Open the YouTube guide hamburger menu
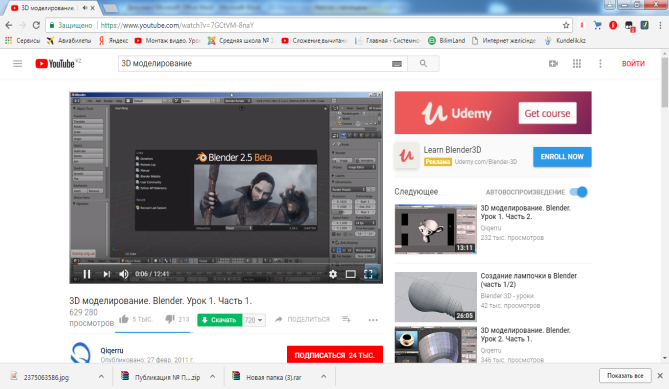Viewport: 669px width, 389px height. pos(17,64)
